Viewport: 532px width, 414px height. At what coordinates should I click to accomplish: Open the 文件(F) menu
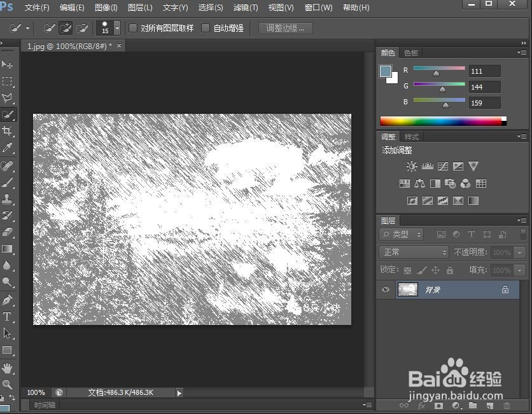click(x=37, y=8)
